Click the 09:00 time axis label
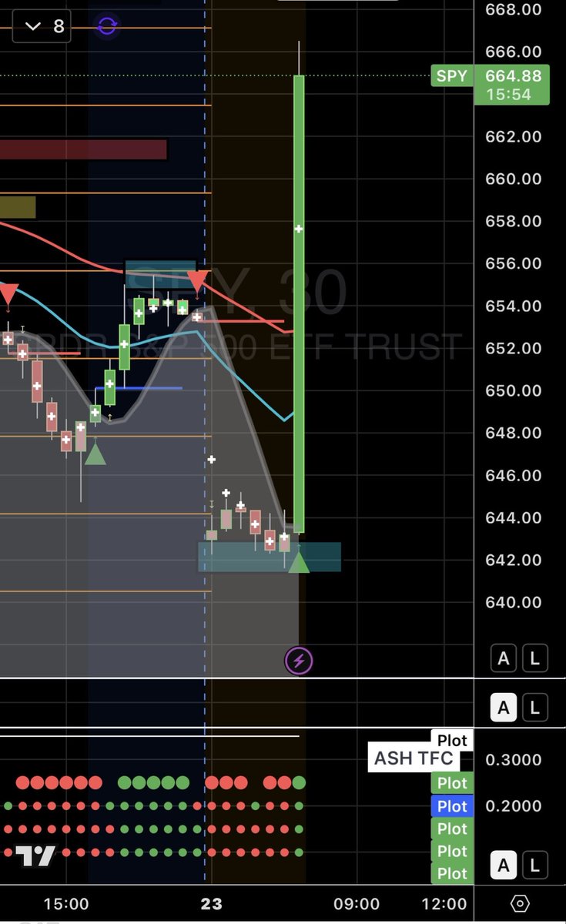Image resolution: width=566 pixels, height=924 pixels. 357,904
